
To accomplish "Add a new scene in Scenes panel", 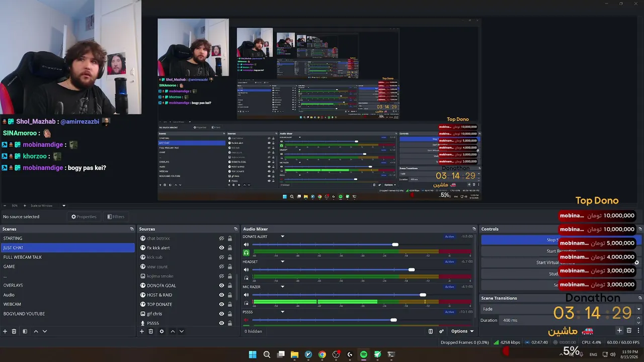I will (5, 331).
